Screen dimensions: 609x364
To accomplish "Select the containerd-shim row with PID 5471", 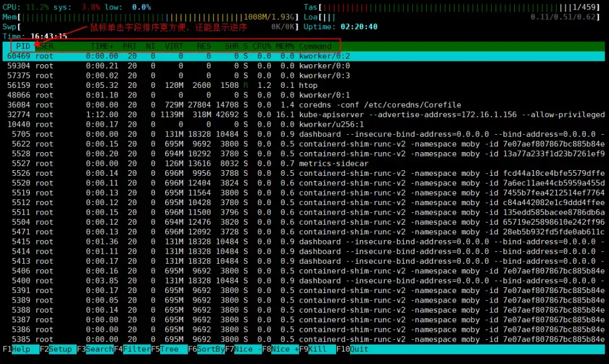I will click(304, 232).
